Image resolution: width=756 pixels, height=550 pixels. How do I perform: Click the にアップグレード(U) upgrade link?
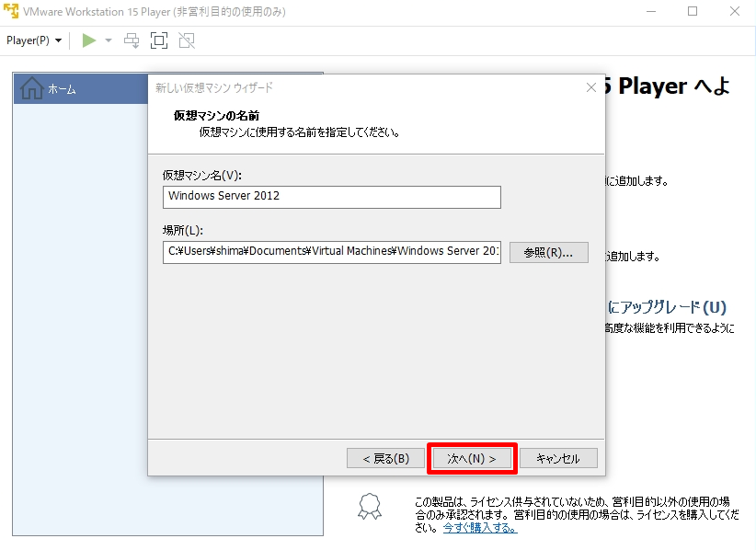tap(667, 307)
